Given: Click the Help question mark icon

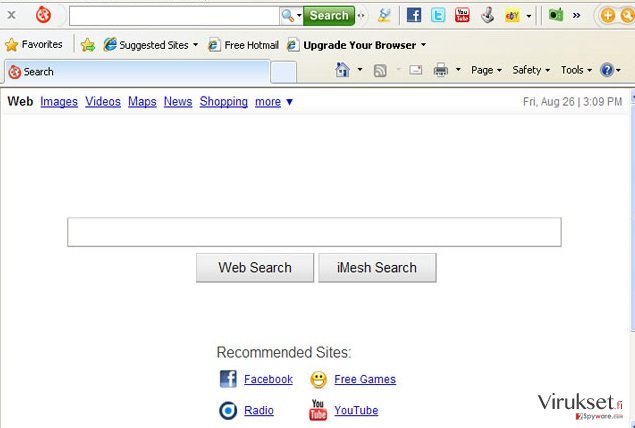Looking at the screenshot, I should (607, 70).
